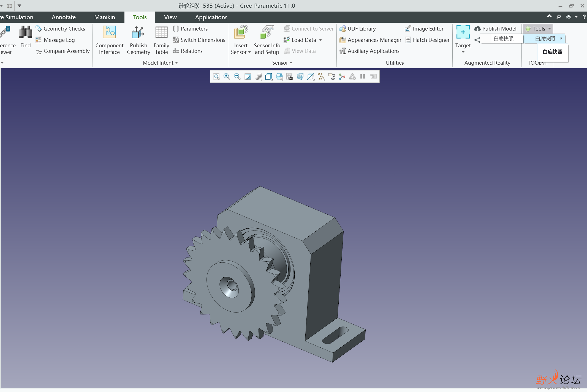The height and width of the screenshot is (392, 587).
Task: Switch to the View tab
Action: 170,17
